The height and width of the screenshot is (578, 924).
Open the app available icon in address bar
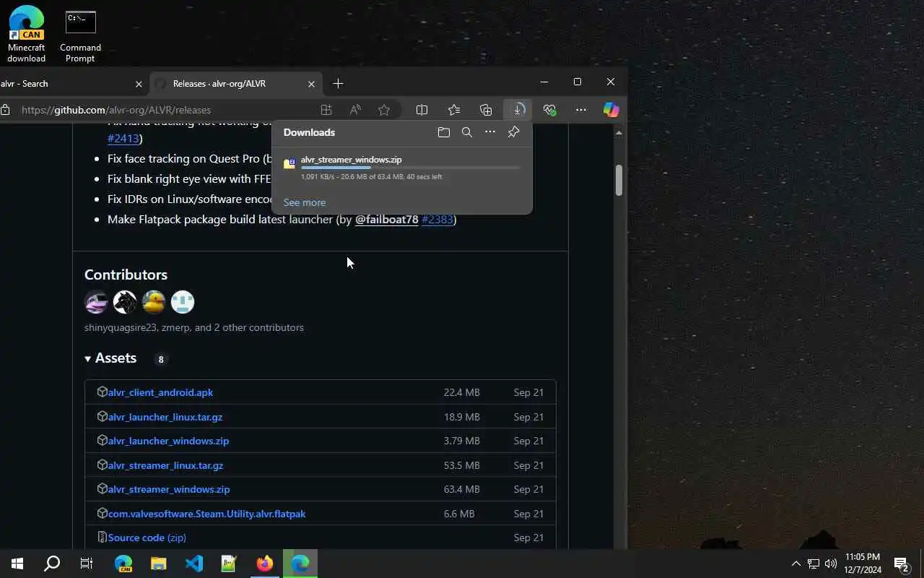coord(326,110)
